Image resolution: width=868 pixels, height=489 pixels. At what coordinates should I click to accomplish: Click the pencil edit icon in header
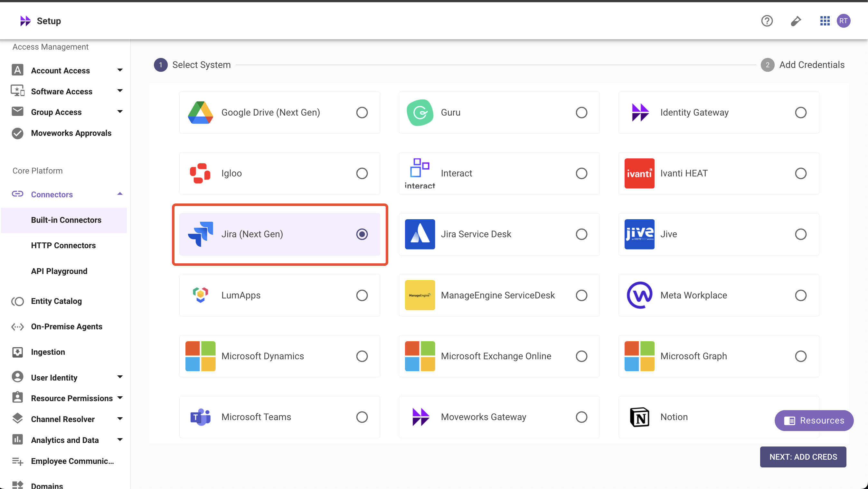click(796, 21)
